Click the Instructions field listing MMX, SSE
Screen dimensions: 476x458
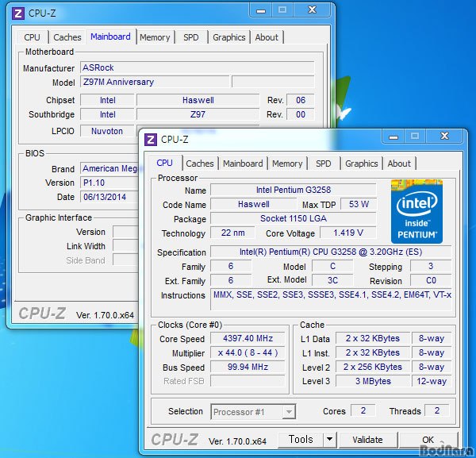coord(331,299)
